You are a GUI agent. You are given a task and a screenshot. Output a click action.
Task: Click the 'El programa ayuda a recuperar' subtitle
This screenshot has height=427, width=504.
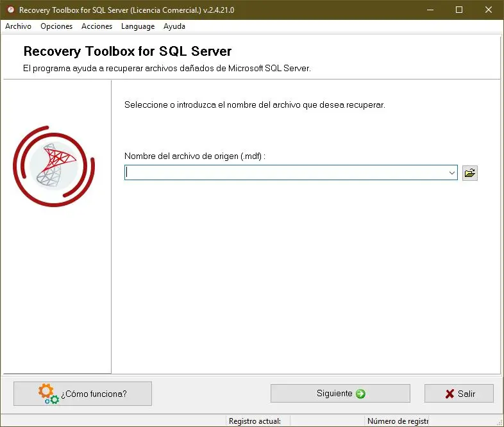coord(167,69)
